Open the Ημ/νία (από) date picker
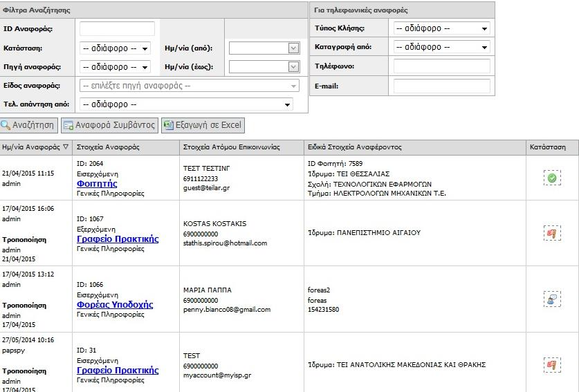The height and width of the screenshot is (392, 579). [x=293, y=48]
